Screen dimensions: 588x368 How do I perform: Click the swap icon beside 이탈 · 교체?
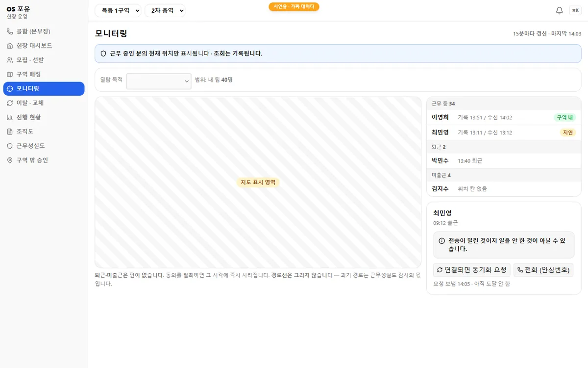pos(10,103)
